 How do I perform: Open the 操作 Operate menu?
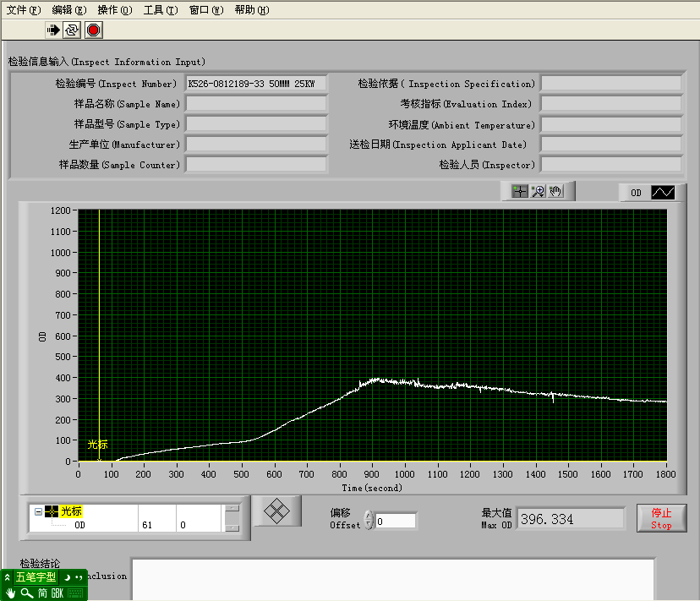114,9
